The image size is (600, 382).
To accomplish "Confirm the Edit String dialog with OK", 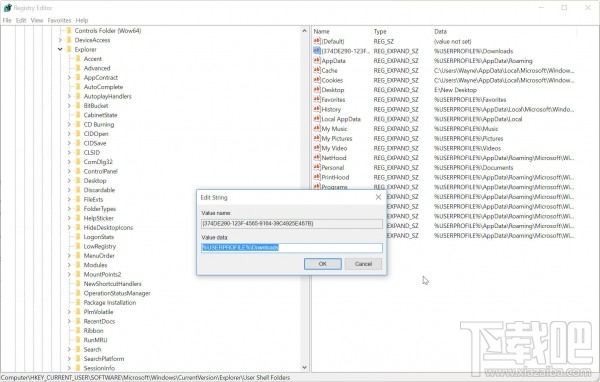I will (323, 264).
